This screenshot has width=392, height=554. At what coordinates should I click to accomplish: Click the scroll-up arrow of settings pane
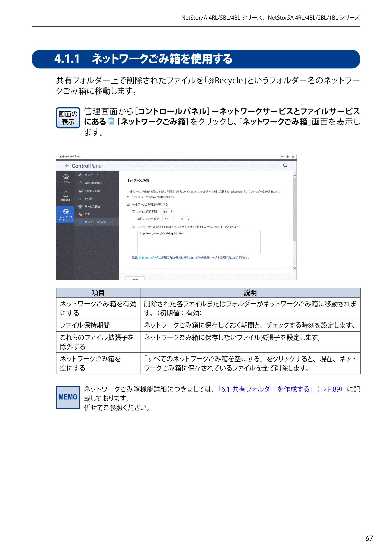click(x=294, y=175)
